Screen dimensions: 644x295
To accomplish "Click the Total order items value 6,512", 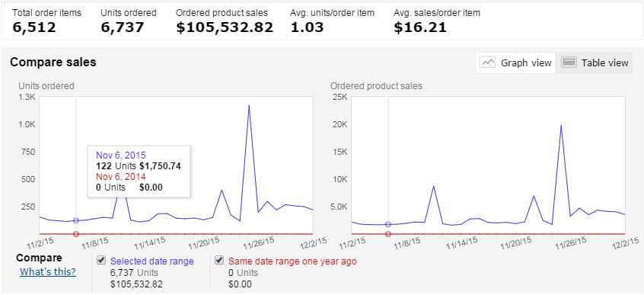I will [33, 27].
